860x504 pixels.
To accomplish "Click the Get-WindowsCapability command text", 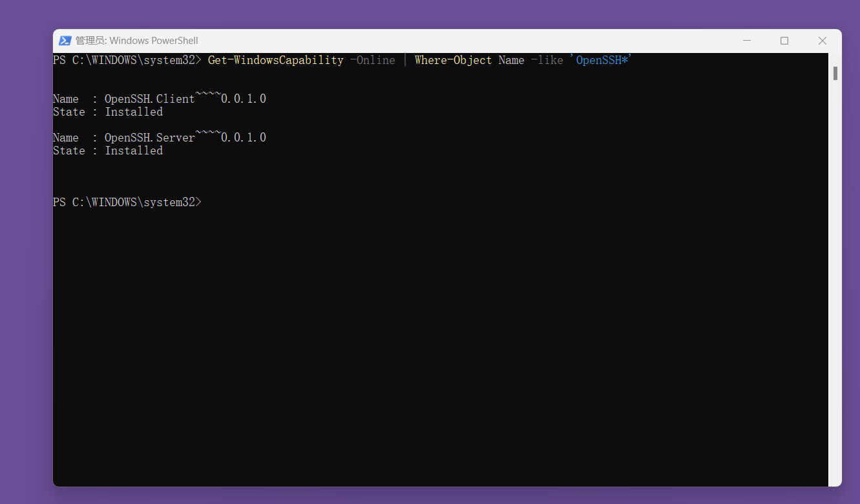I will pos(275,60).
